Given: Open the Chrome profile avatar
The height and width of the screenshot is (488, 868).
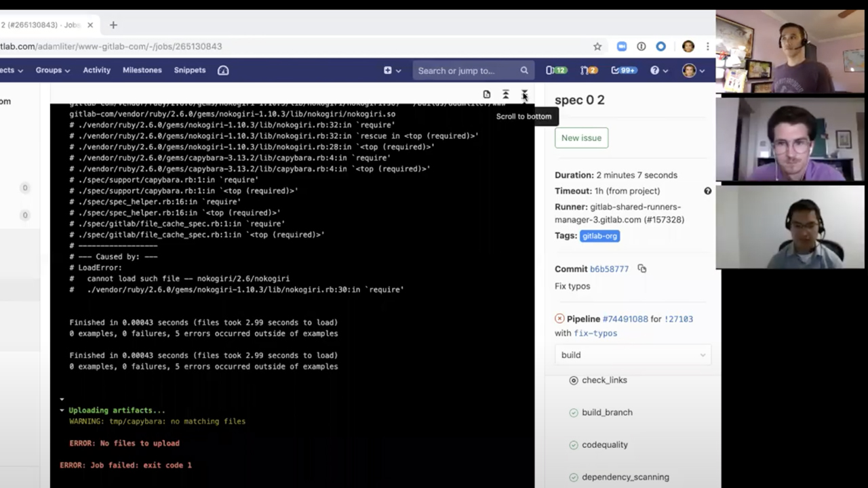Looking at the screenshot, I should [688, 47].
